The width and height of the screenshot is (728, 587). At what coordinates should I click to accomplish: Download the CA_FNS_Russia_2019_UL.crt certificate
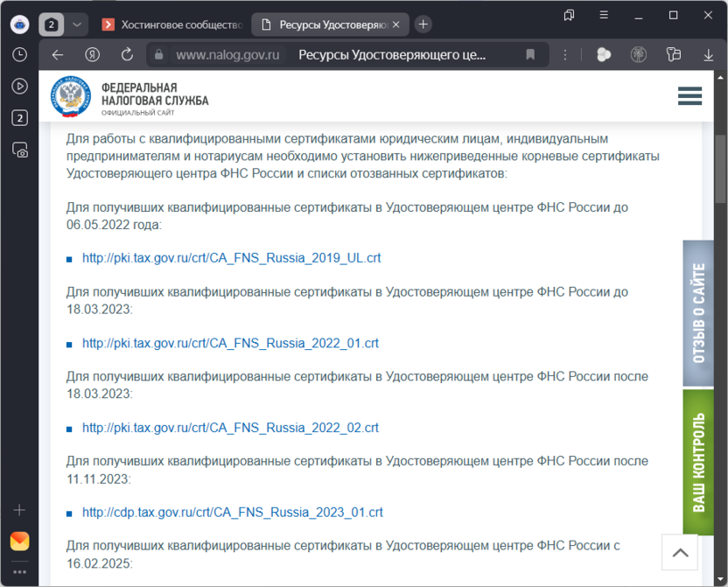(x=231, y=258)
